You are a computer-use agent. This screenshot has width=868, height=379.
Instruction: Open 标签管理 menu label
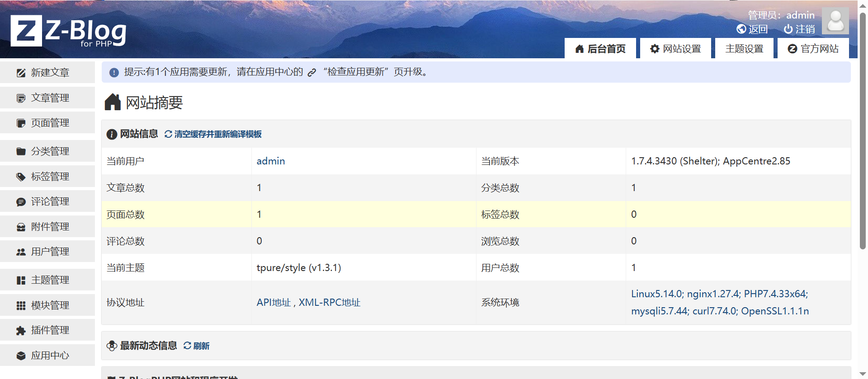[50, 177]
